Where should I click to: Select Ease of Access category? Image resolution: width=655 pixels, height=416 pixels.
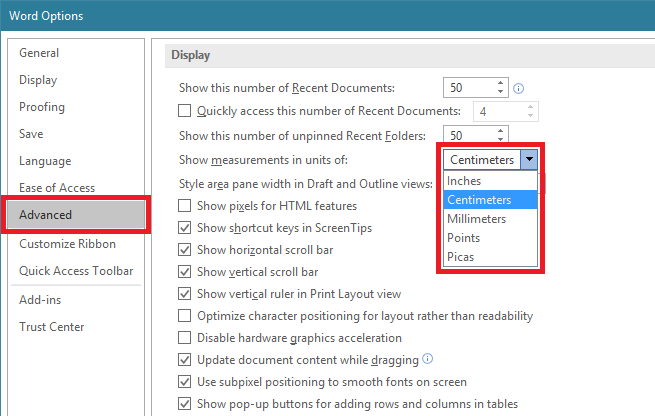click(57, 188)
